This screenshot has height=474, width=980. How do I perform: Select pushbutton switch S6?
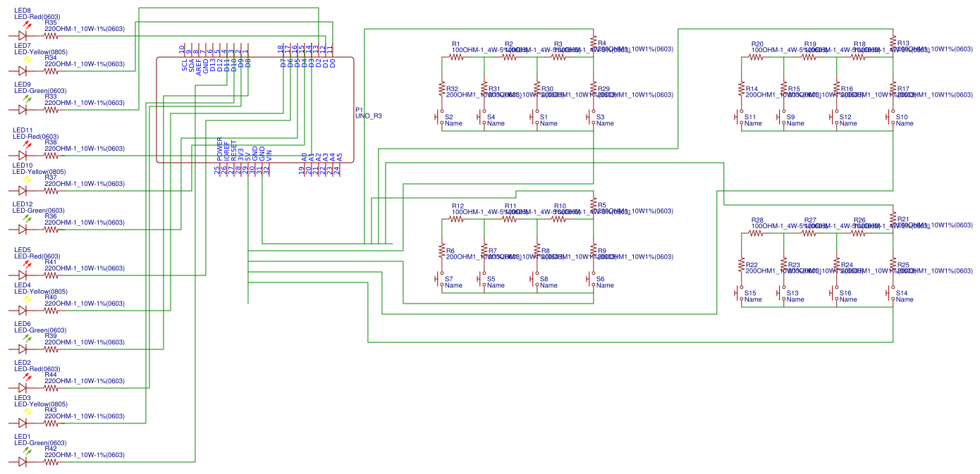click(x=592, y=278)
